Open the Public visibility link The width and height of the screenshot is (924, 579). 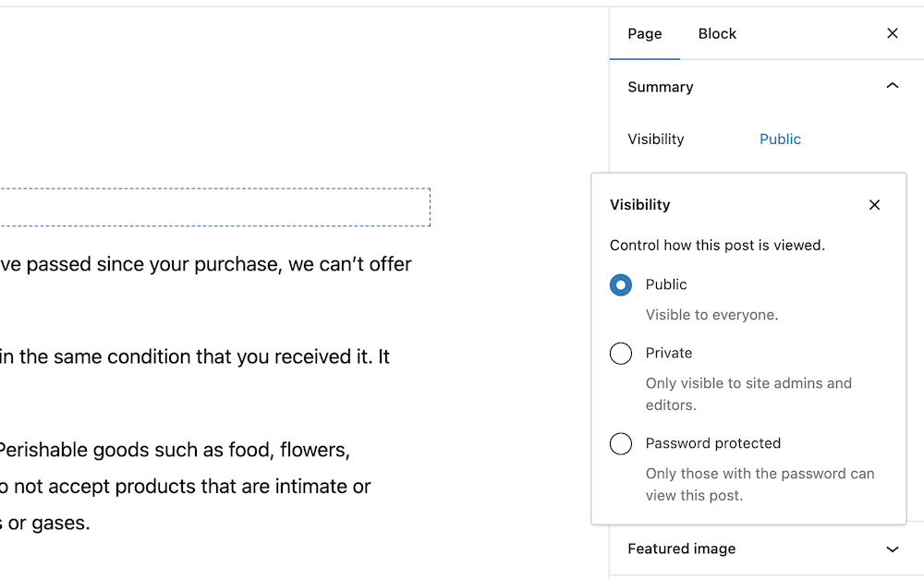tap(780, 139)
